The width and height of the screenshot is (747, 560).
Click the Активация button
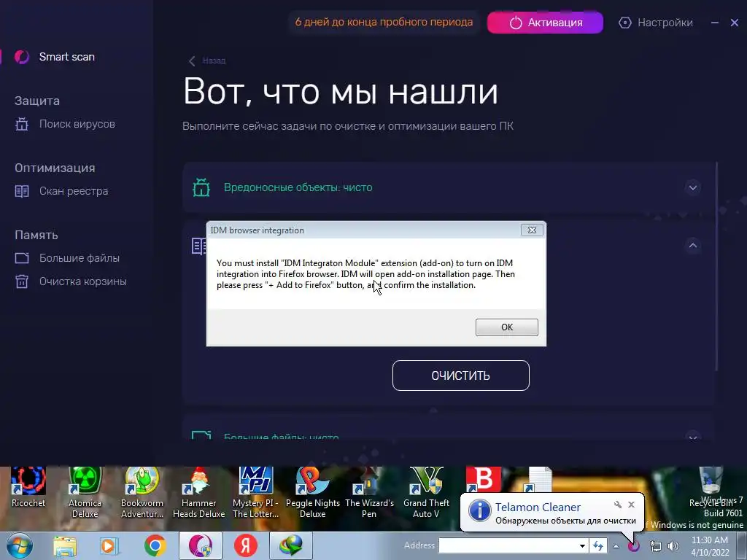click(x=545, y=23)
